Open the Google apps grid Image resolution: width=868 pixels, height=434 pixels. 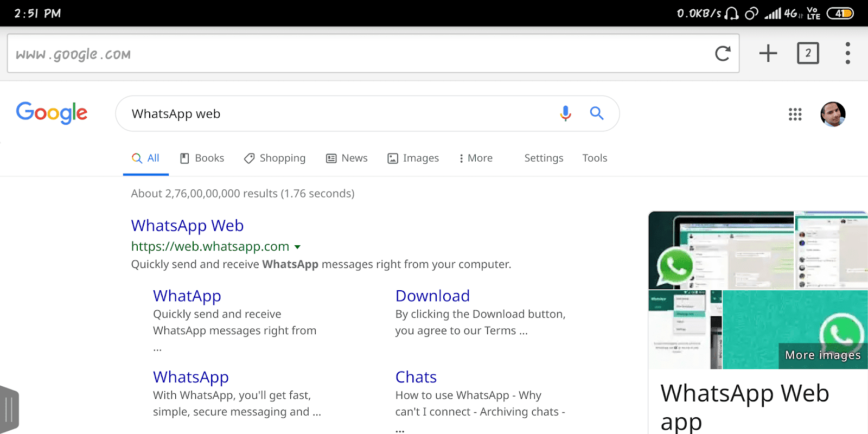(795, 114)
